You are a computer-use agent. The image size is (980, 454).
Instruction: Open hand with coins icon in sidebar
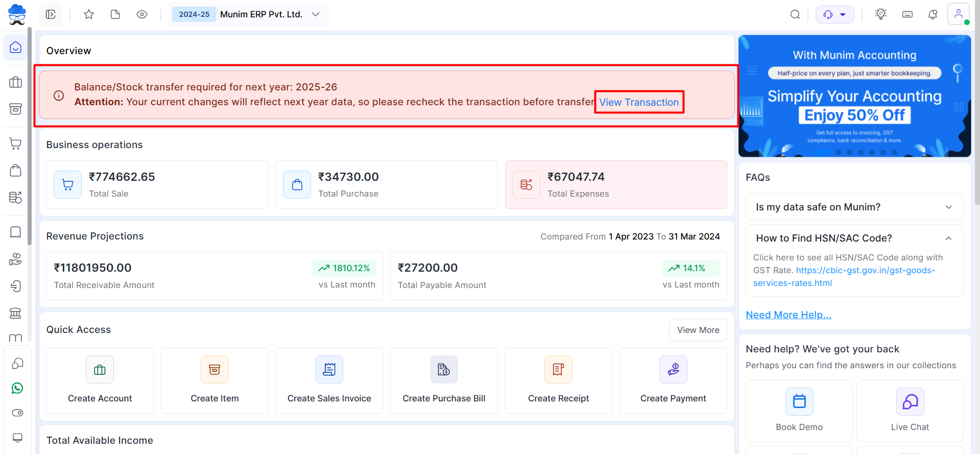coord(16,259)
